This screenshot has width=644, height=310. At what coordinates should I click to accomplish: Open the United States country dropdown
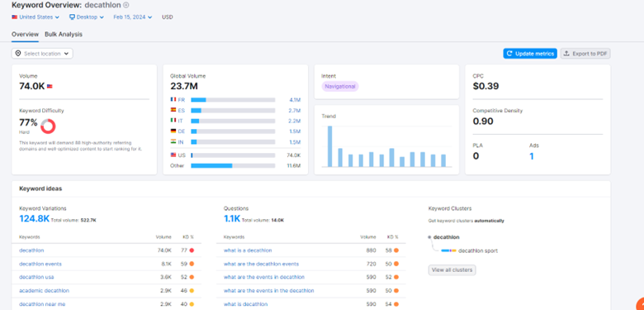click(x=36, y=17)
